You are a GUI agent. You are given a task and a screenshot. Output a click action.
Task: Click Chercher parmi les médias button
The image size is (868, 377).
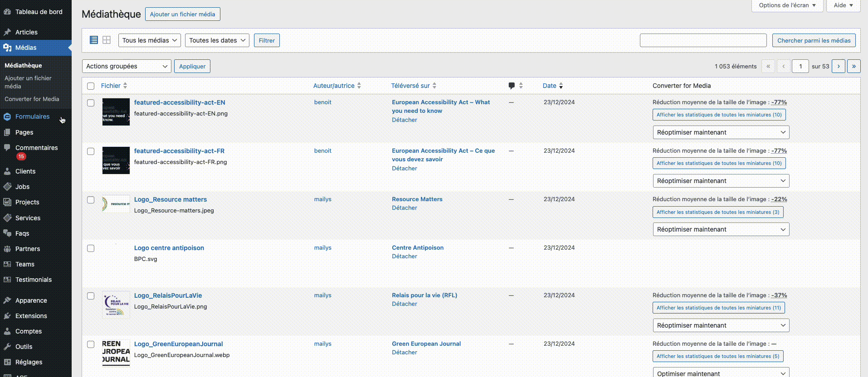pyautogui.click(x=814, y=40)
